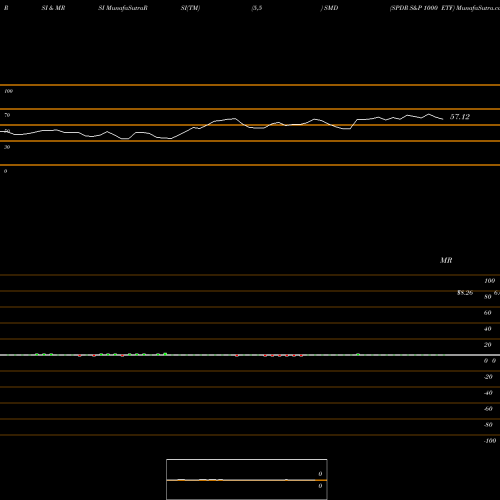
Task: Click the MR axis label -80
Action: (488, 425)
